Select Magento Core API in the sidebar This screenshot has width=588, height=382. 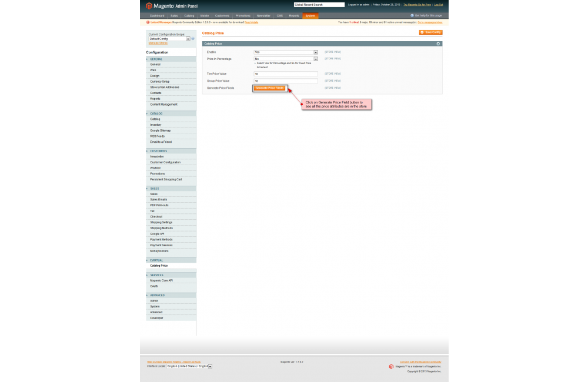point(171,280)
